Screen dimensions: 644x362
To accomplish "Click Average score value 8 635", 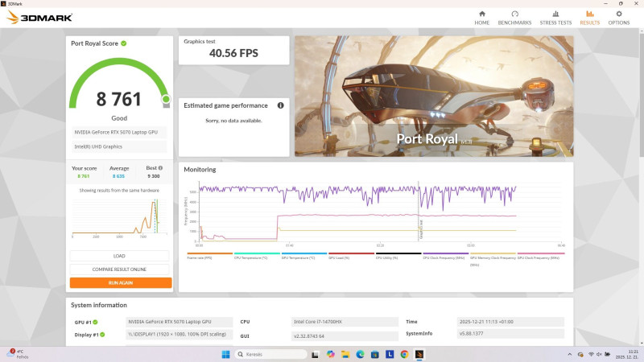I will (x=118, y=176).
